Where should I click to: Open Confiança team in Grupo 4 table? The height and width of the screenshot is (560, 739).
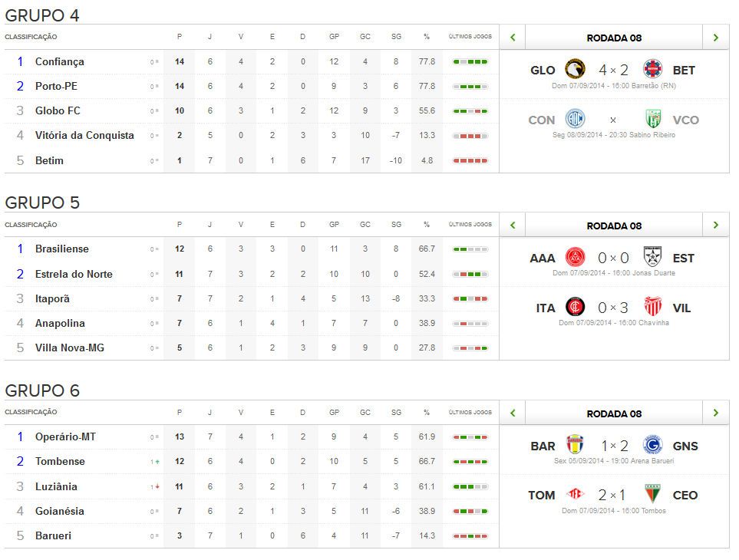coord(59,61)
